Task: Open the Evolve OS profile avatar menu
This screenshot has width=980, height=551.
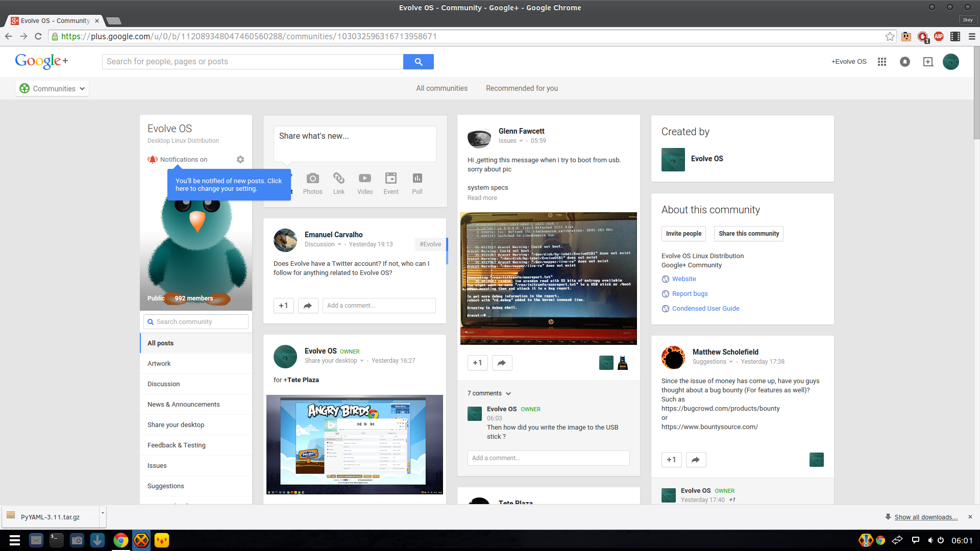Action: tap(950, 62)
